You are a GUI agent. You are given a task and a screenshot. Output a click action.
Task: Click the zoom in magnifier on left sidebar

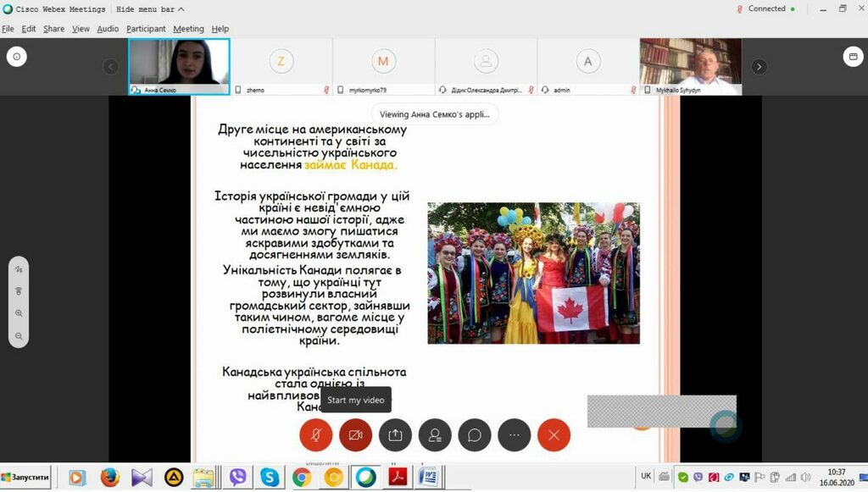pyautogui.click(x=18, y=312)
